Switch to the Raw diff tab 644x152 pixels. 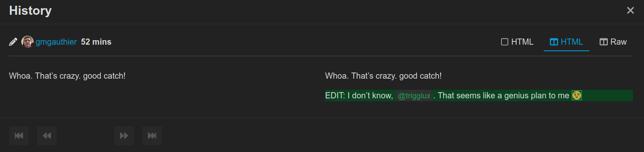(x=613, y=42)
